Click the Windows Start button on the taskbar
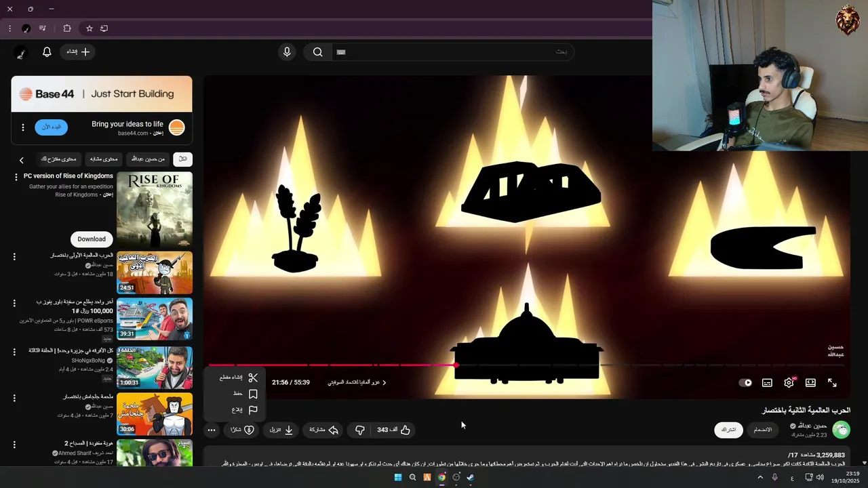The image size is (868, 488). [x=398, y=477]
